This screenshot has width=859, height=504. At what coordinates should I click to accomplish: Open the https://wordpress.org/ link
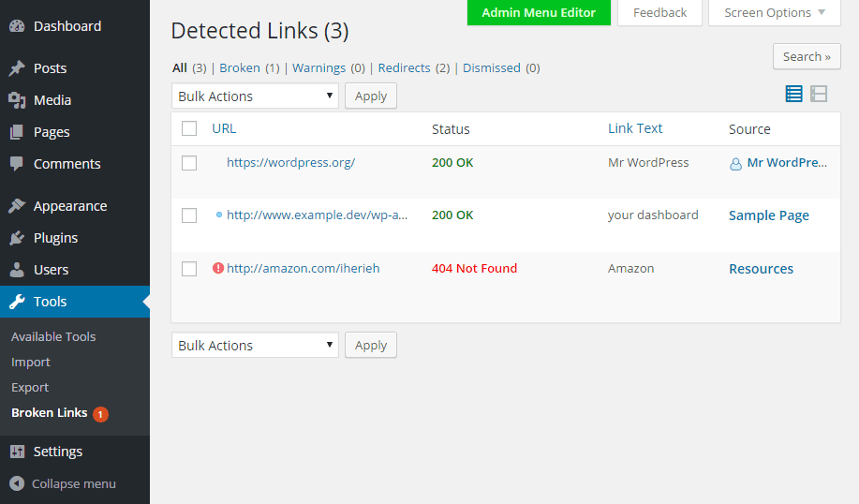[290, 163]
